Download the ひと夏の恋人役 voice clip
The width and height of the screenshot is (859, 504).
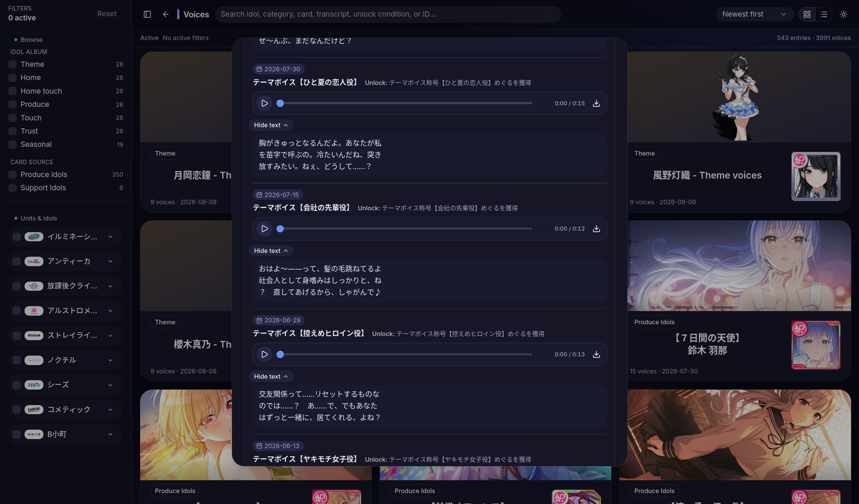(596, 103)
